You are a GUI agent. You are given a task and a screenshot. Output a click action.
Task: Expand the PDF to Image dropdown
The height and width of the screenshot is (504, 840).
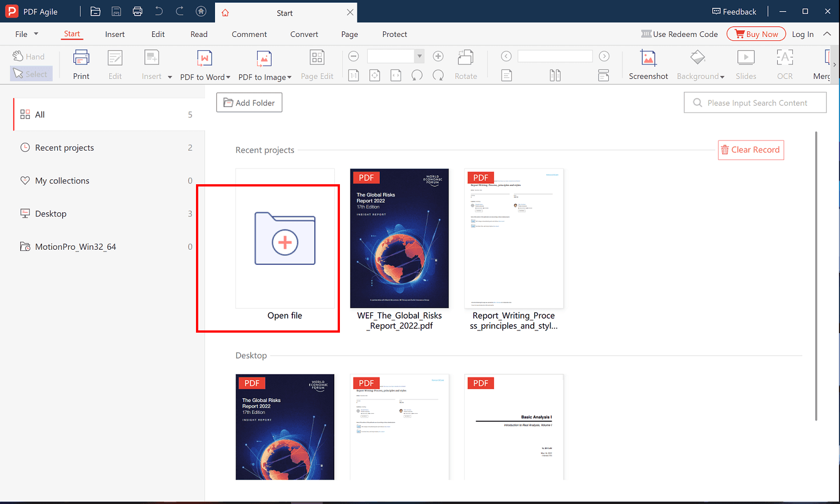(x=290, y=77)
